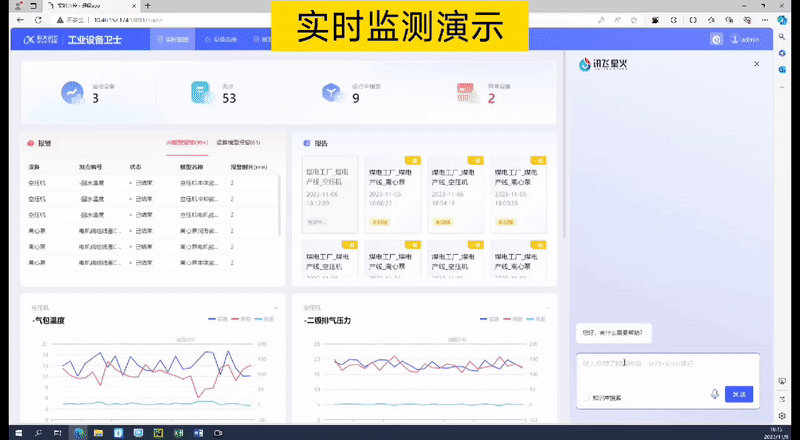800x440 pixels.
Task: Open the 空压机 report card dated 18:04:19
Action: (456, 194)
